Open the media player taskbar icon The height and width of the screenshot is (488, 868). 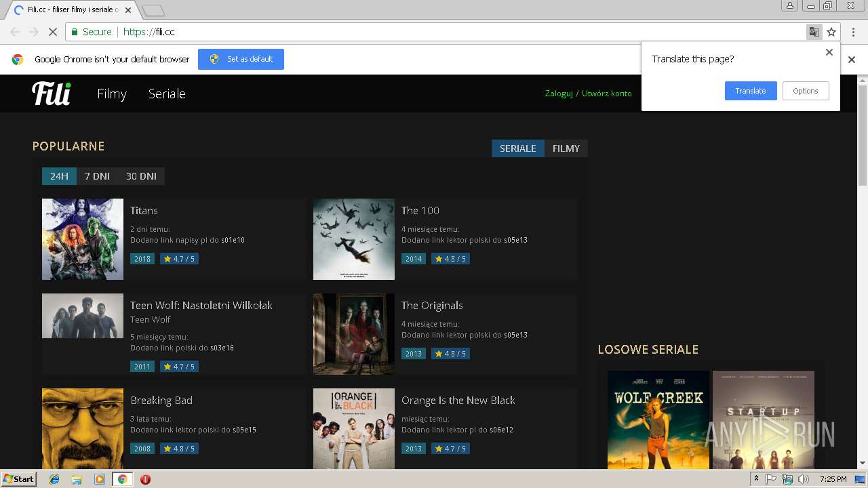point(100,479)
